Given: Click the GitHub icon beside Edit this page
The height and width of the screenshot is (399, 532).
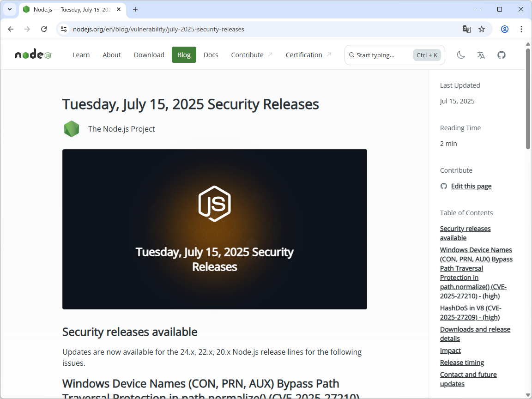Looking at the screenshot, I should coord(443,186).
